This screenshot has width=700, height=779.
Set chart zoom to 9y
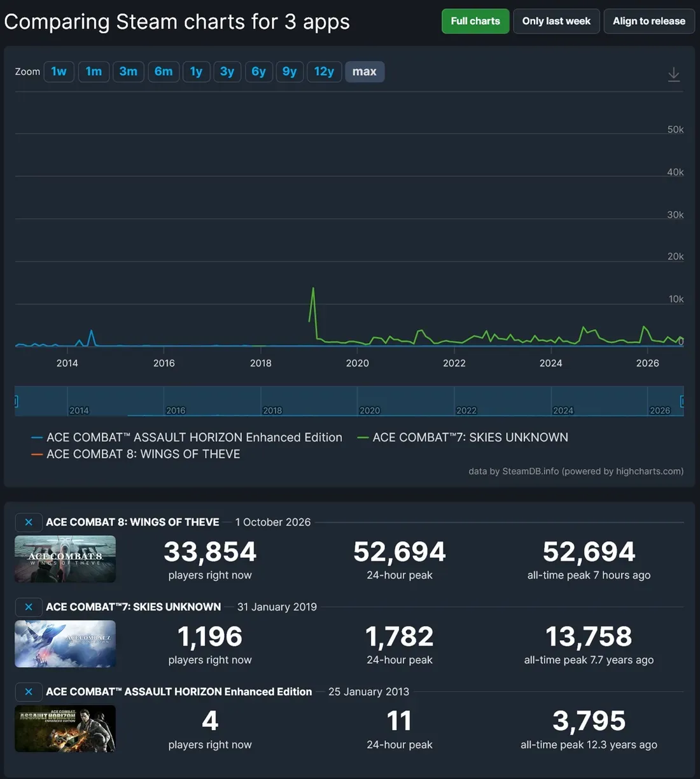click(x=290, y=71)
